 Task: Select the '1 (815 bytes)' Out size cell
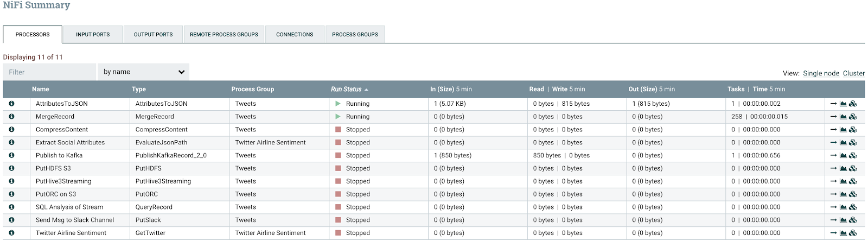[651, 104]
